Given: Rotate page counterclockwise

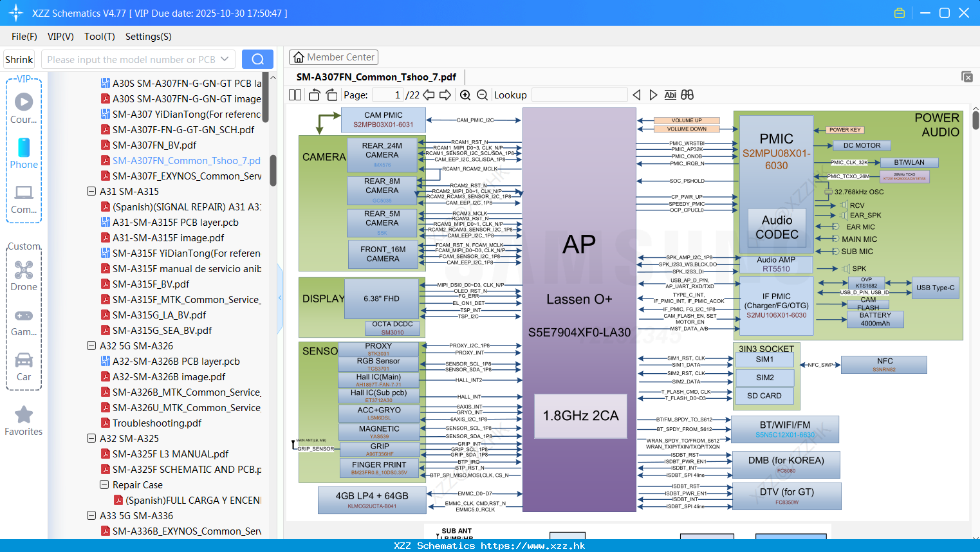Looking at the screenshot, I should coord(314,95).
